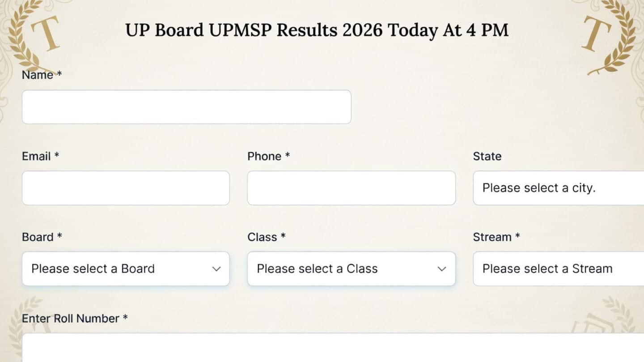Viewport: 644px width, 362px height.
Task: Click the UP Board UPMSP Results 2026 heading
Action: tap(318, 30)
